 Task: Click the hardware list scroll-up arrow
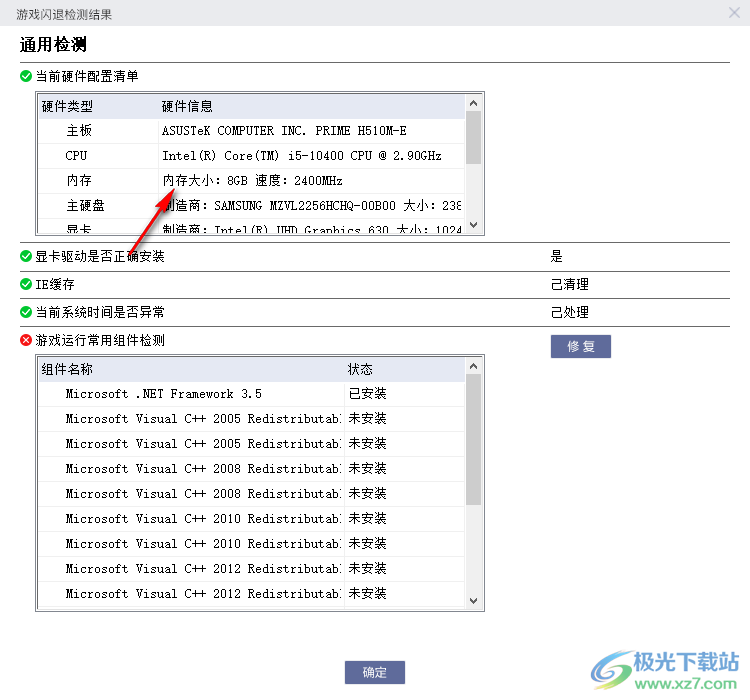click(x=474, y=103)
